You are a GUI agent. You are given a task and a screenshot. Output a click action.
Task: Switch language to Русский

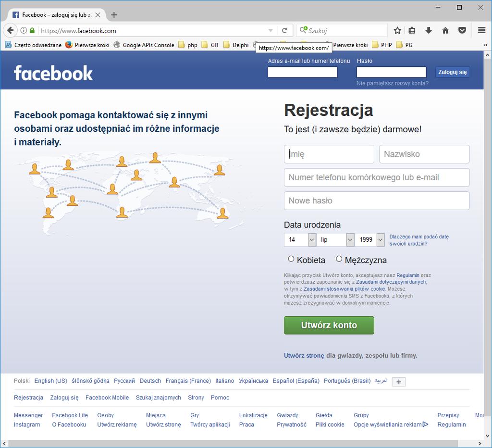click(x=124, y=381)
